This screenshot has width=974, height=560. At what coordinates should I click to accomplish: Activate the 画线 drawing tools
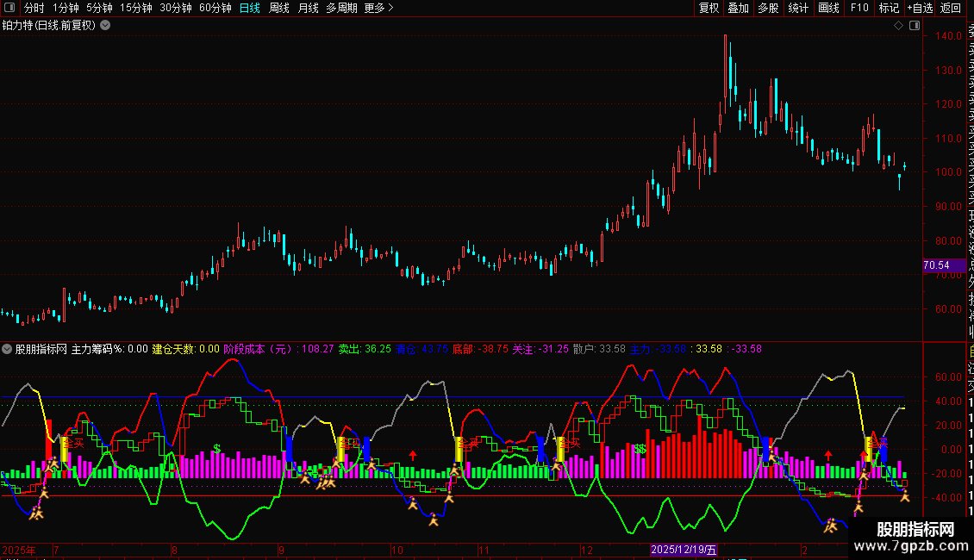coord(828,8)
